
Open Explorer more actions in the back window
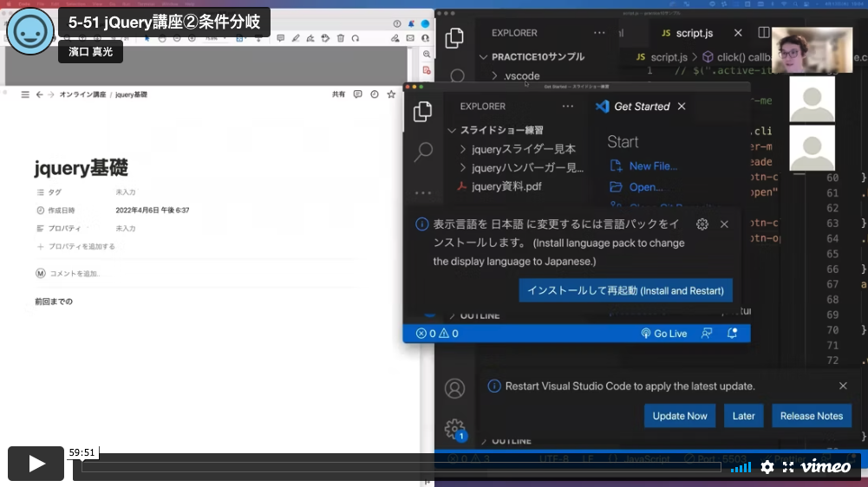599,33
